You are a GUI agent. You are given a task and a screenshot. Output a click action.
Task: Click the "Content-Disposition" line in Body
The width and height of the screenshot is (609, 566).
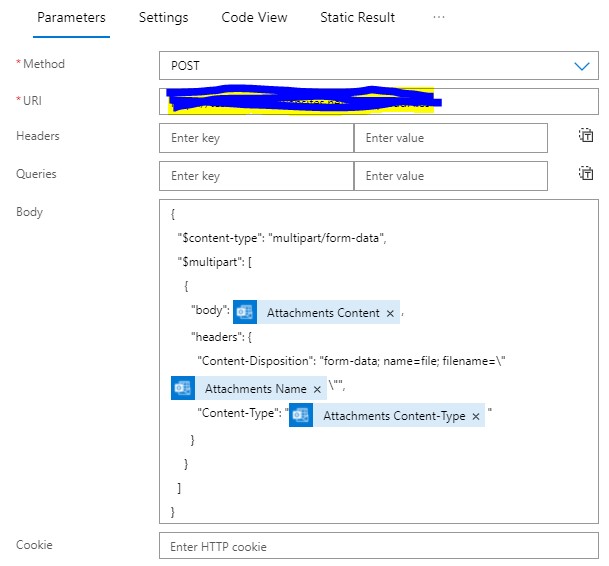click(x=351, y=361)
